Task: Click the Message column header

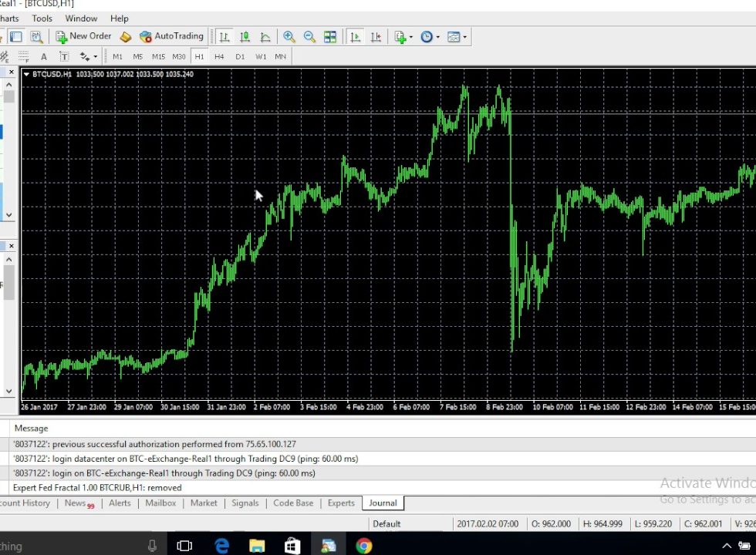Action: click(x=32, y=429)
